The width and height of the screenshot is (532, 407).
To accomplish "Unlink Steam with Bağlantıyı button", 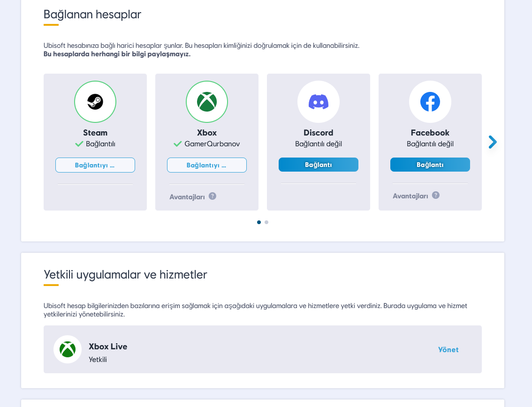I will [95, 165].
